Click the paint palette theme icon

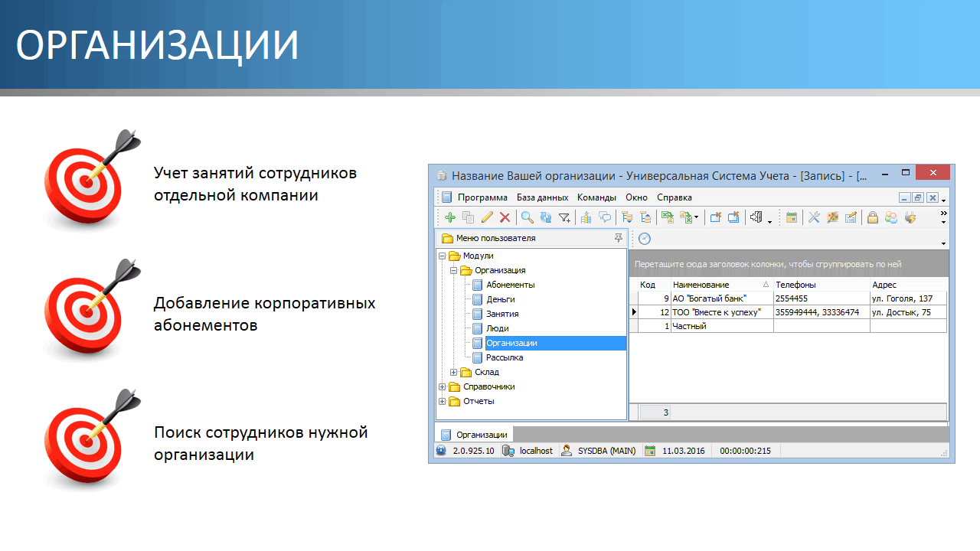[832, 217]
